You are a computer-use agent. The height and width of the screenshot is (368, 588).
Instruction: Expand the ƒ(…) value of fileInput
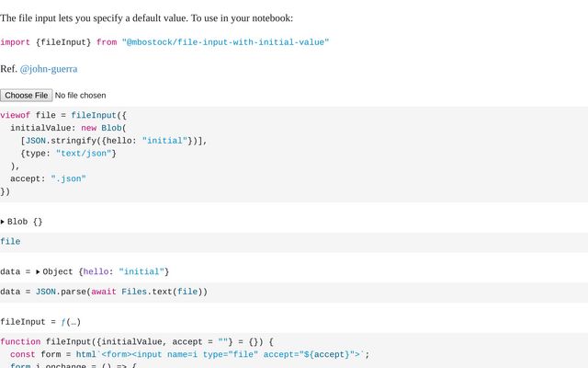click(71, 322)
